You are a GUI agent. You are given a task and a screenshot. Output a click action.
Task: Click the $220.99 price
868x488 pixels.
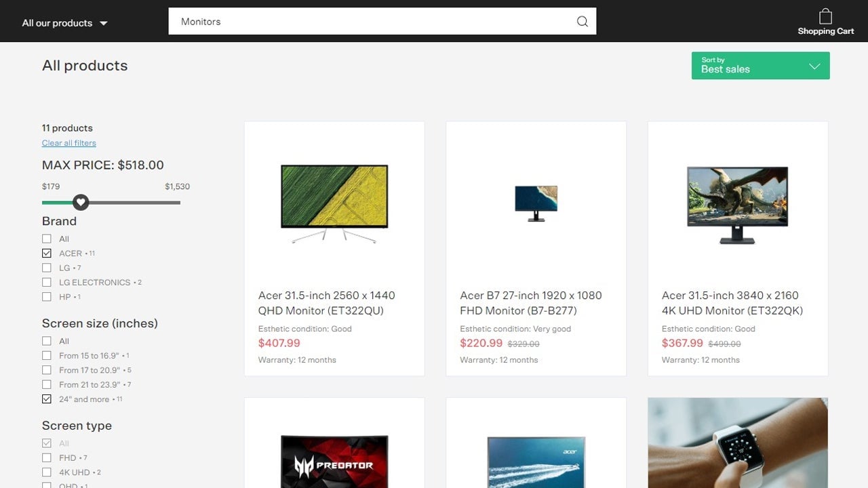(481, 343)
